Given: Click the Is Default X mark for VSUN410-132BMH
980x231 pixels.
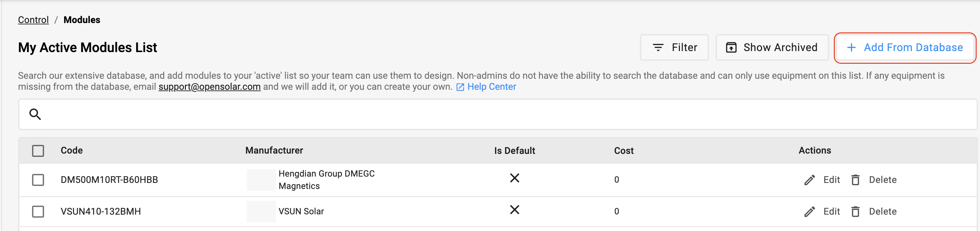Looking at the screenshot, I should click(514, 210).
